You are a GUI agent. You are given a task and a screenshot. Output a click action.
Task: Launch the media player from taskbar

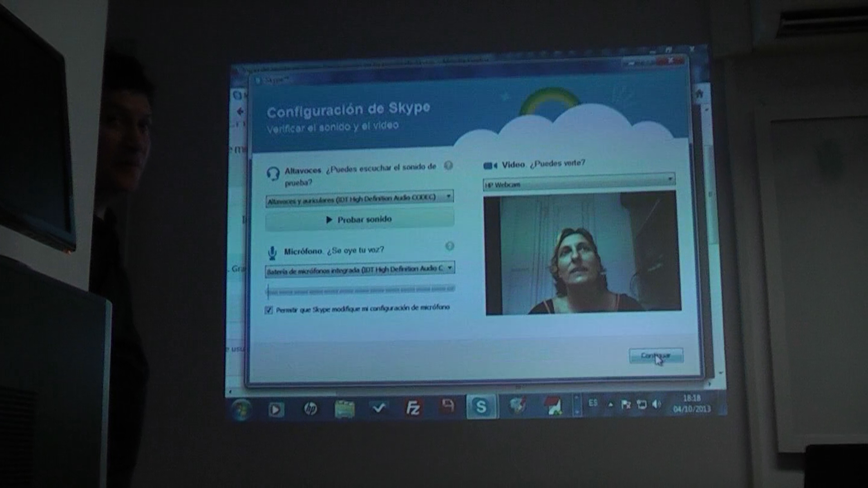(x=275, y=410)
